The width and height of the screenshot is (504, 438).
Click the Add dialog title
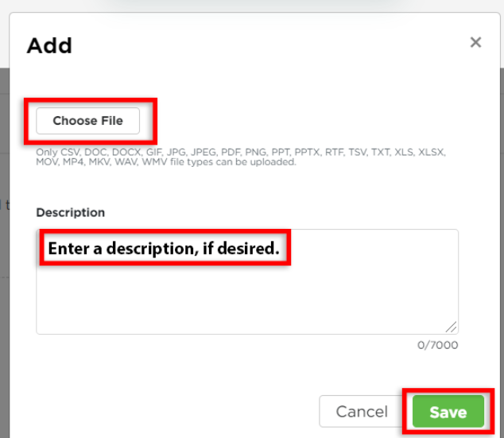49,45
